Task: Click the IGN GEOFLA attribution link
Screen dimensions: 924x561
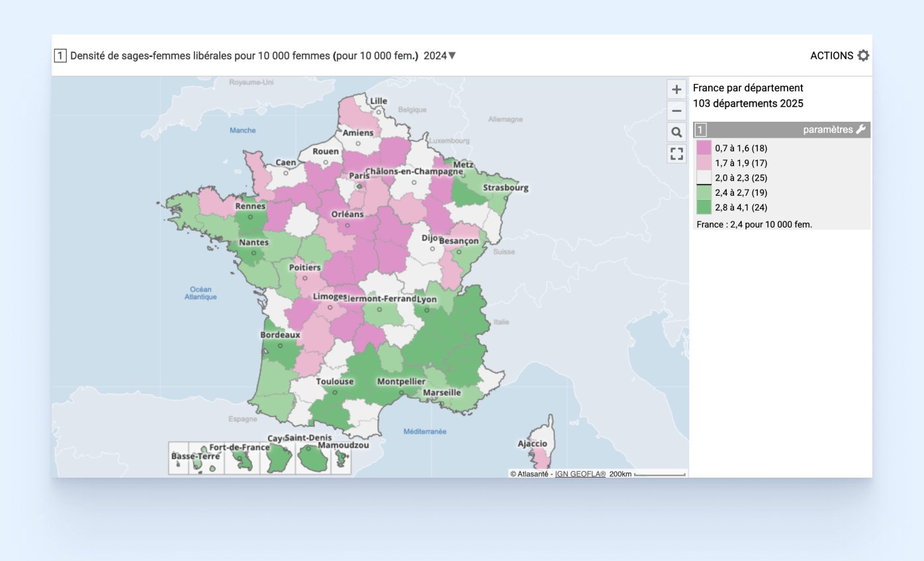Action: pos(580,474)
